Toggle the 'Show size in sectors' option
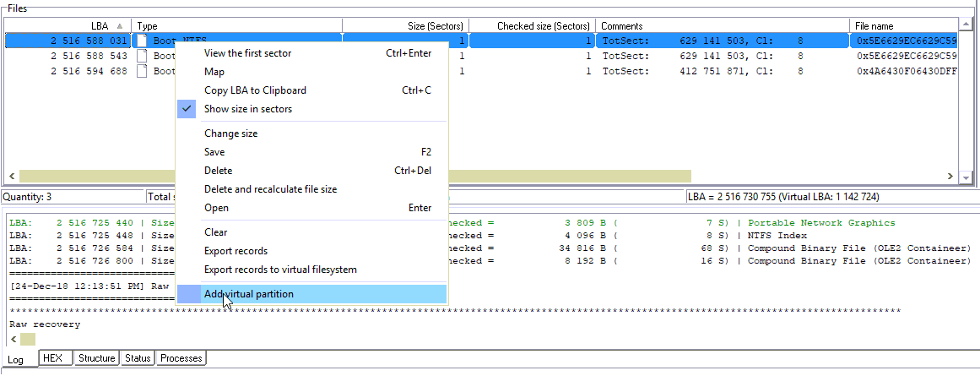The height and width of the screenshot is (376, 980). pos(247,109)
